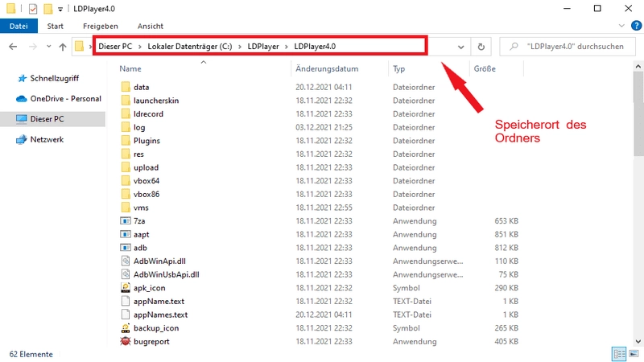Image resolution: width=644 pixels, height=362 pixels.
Task: Expand the chevron after Dieser PC in path
Action: point(139,47)
